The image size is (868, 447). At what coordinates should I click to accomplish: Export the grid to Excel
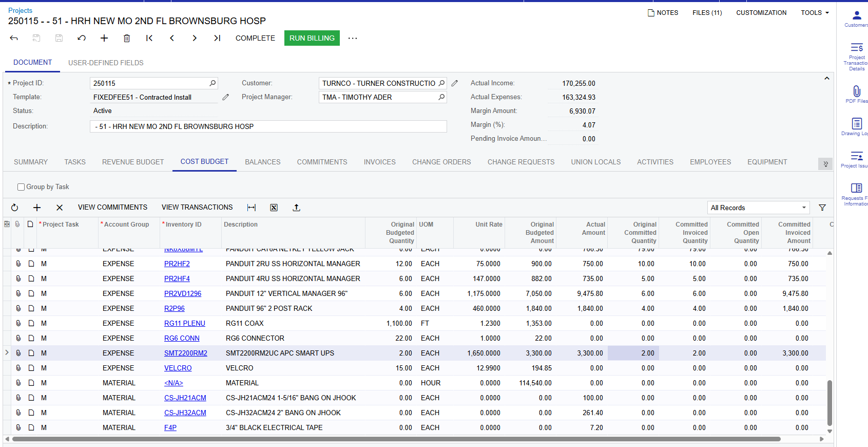[274, 208]
